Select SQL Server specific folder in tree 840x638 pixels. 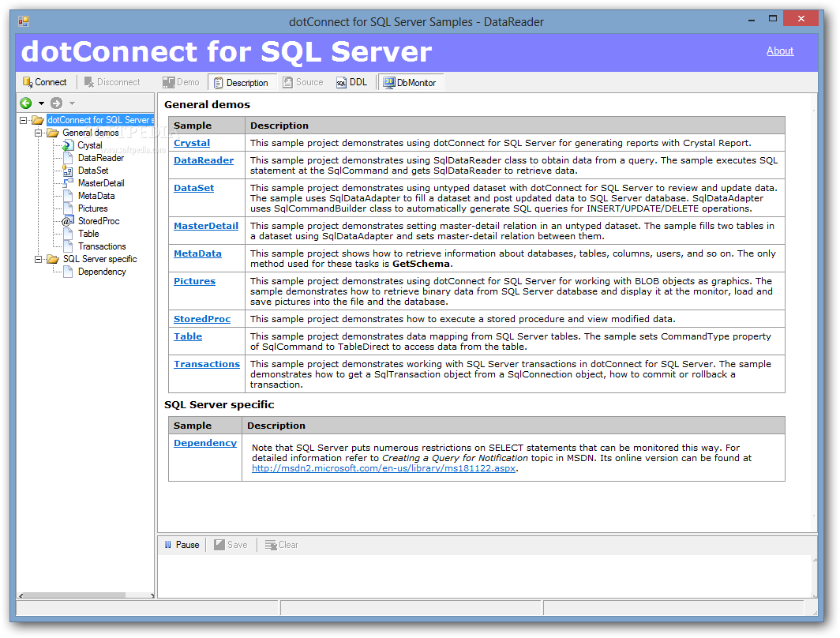pos(99,259)
